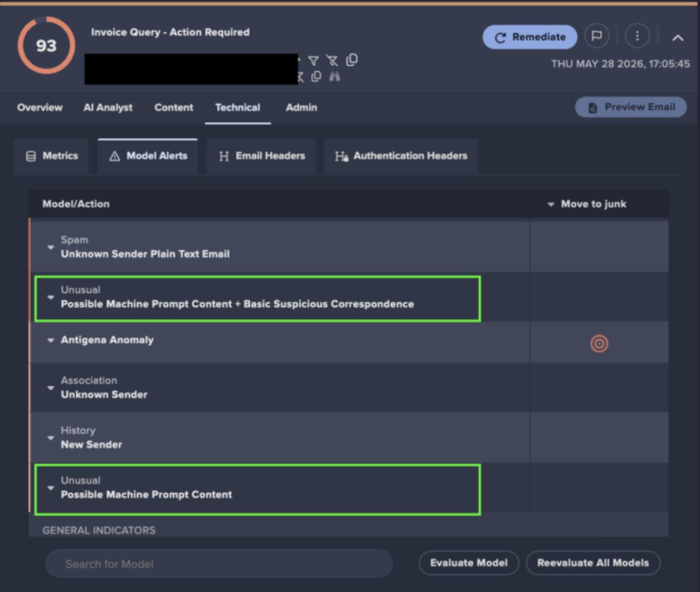
Task: Click the Reevaluate All Models button
Action: pyautogui.click(x=593, y=563)
